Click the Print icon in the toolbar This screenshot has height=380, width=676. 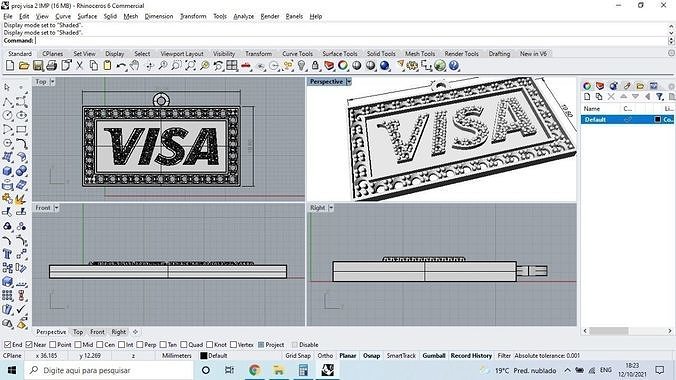tap(52, 66)
